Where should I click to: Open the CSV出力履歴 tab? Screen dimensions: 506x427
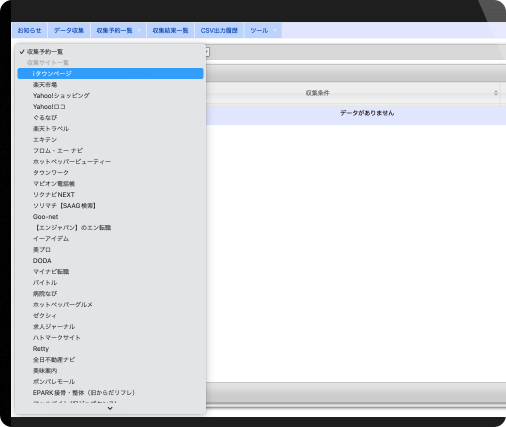(x=219, y=30)
